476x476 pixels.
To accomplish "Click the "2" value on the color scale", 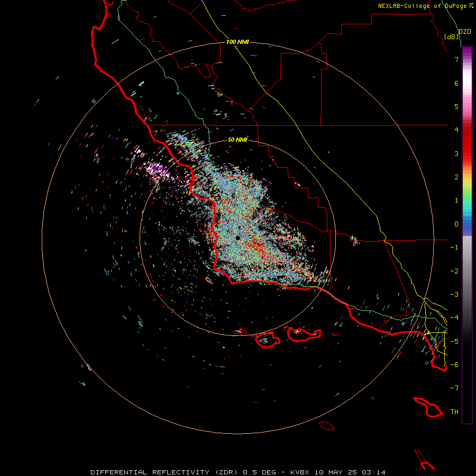I will [456, 177].
